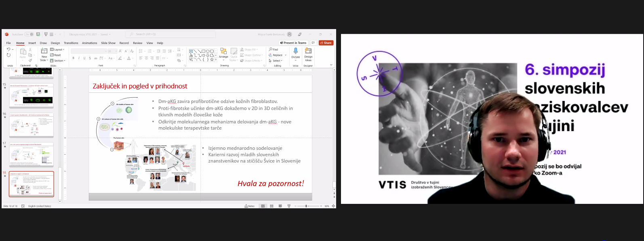Toggle Bold formatting

(x=74, y=58)
